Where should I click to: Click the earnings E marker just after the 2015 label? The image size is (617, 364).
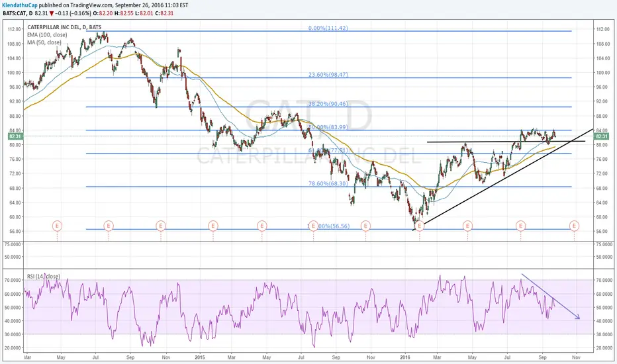pos(213,226)
